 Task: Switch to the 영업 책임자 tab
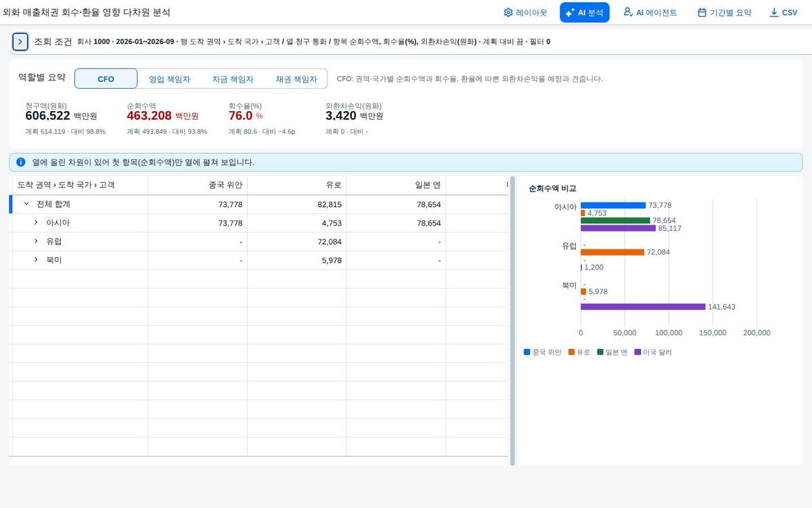(169, 79)
